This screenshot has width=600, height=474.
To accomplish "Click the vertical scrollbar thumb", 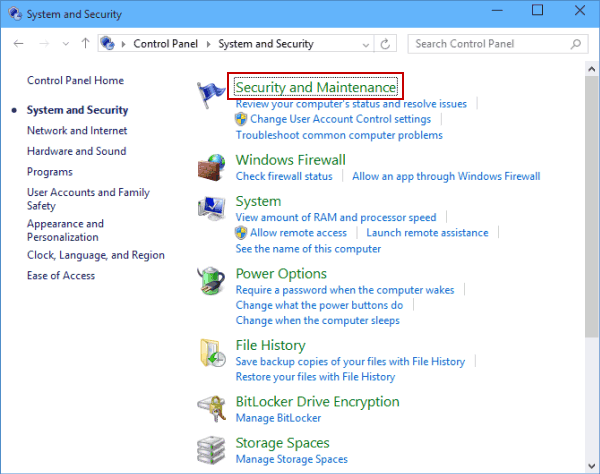I will point(592,207).
